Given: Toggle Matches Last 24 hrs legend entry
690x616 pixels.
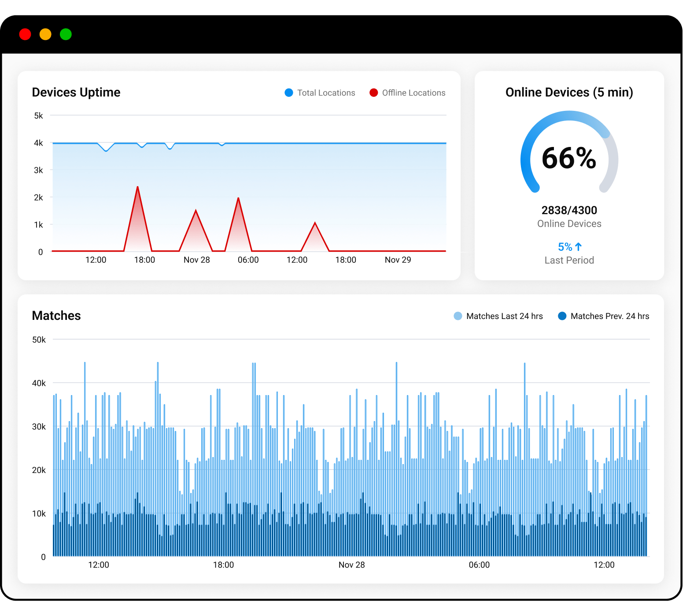Looking at the screenshot, I should pyautogui.click(x=498, y=316).
